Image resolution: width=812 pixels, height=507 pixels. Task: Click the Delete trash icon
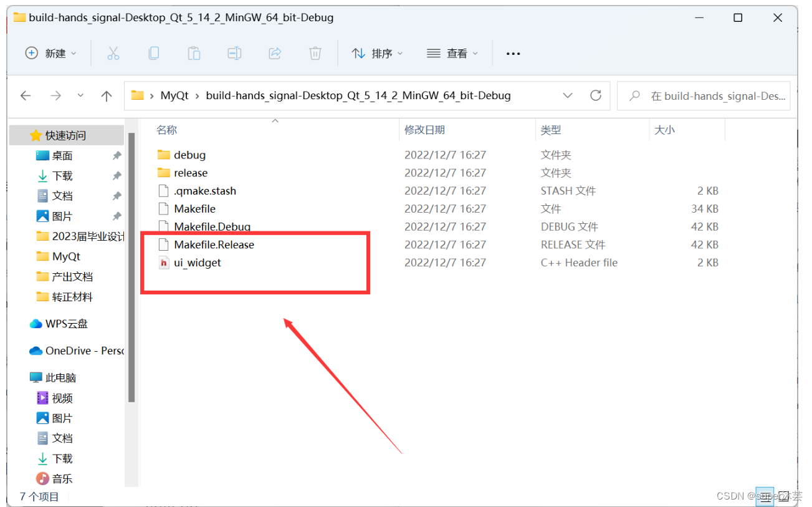(x=316, y=54)
